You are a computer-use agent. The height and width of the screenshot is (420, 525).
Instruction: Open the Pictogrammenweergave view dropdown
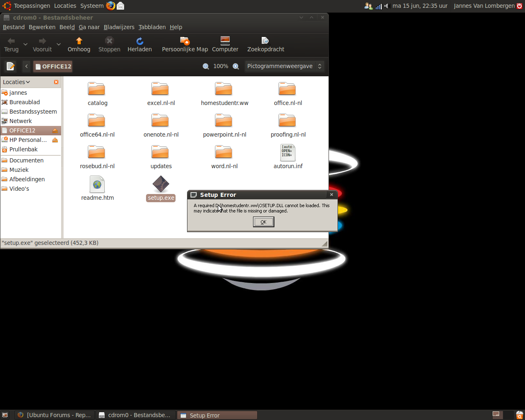click(x=284, y=66)
